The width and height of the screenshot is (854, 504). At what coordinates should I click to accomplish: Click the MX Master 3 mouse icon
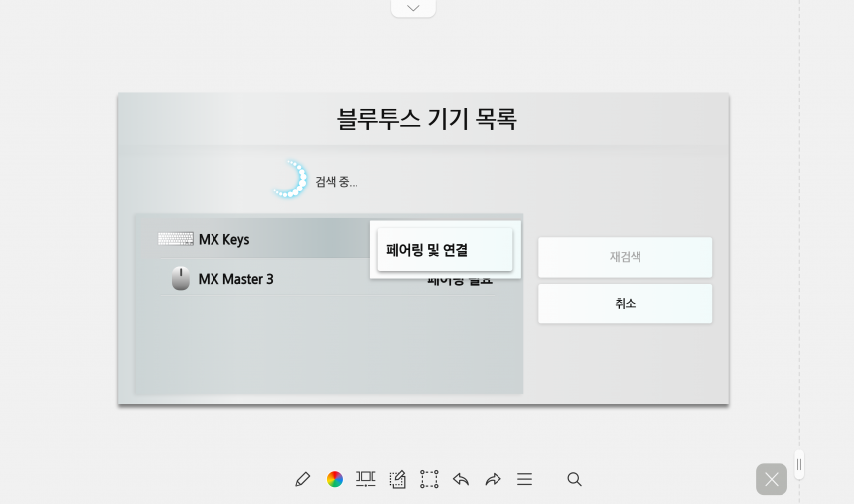click(x=181, y=278)
